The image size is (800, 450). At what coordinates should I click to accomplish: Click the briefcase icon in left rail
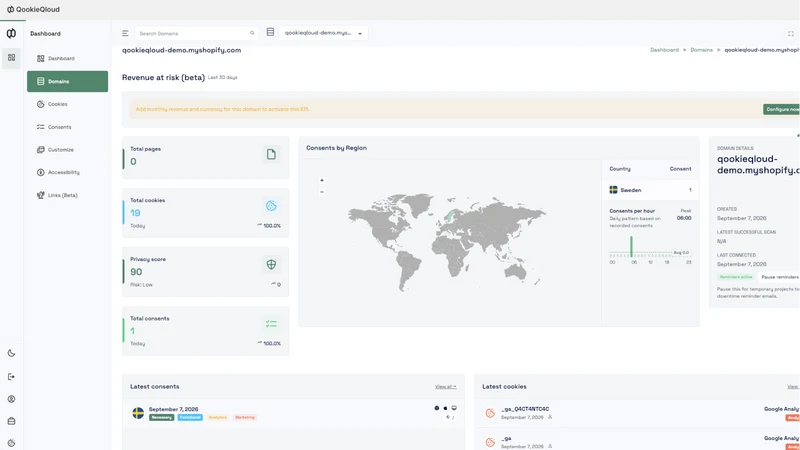click(11, 421)
